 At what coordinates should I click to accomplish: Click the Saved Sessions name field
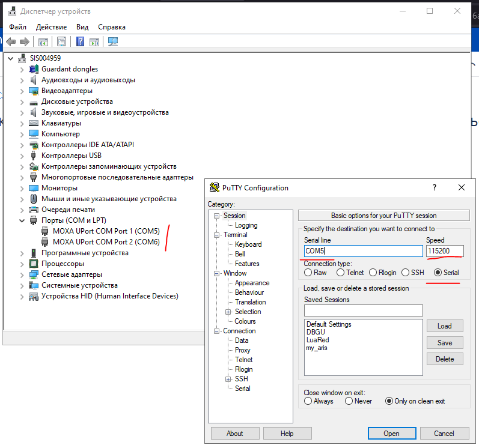[363, 310]
